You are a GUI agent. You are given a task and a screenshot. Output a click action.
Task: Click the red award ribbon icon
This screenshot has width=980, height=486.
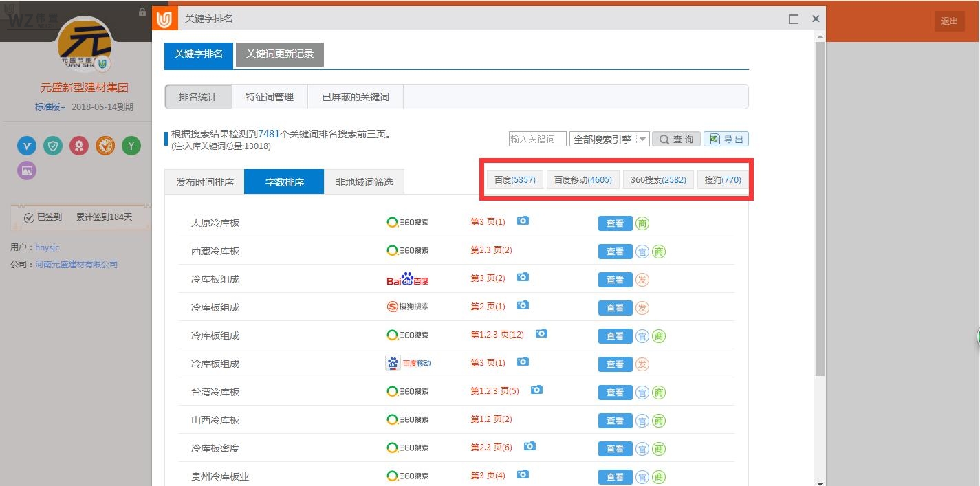tap(79, 146)
